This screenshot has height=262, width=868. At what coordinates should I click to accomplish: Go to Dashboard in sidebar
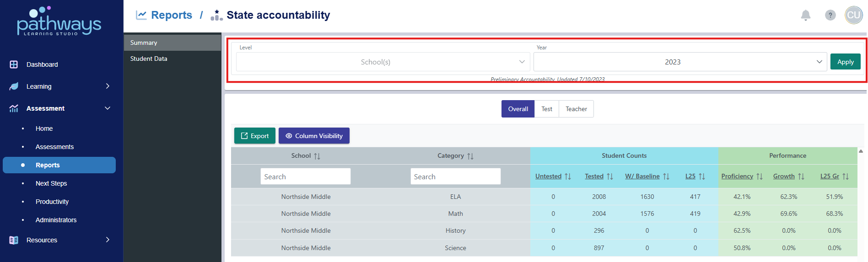point(42,64)
